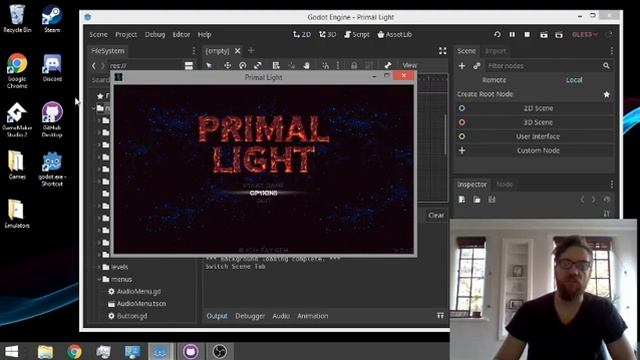Click the instance scene link icon

pyautogui.click(x=476, y=66)
